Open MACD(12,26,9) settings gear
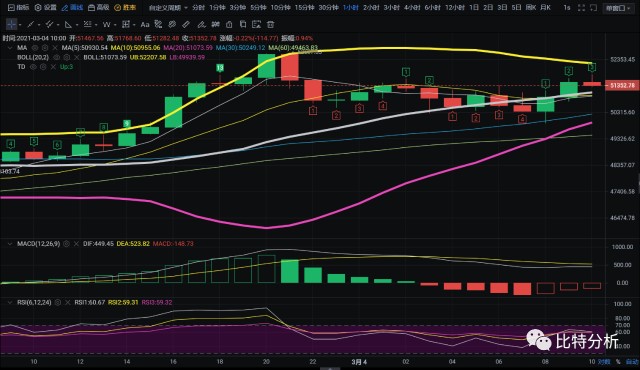 point(66,244)
